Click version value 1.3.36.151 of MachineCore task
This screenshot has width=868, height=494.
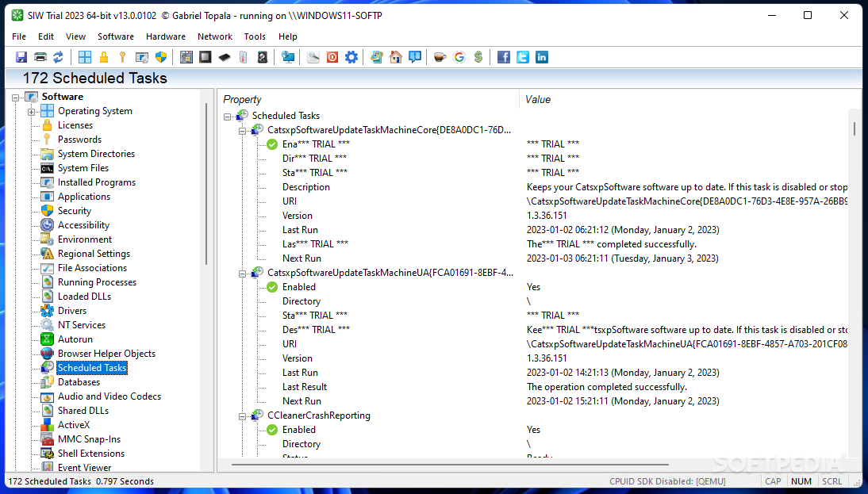[547, 216]
